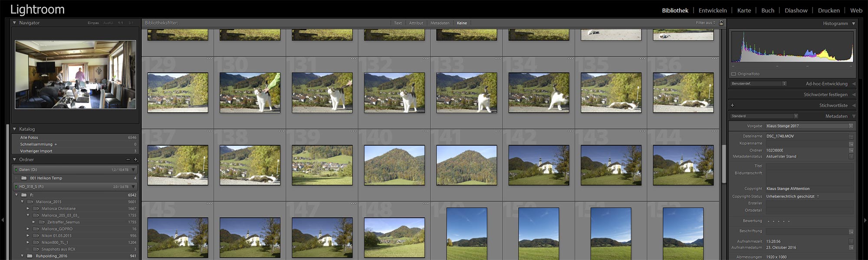
Task: Select Alle Fotos in the catalog
Action: click(29, 137)
